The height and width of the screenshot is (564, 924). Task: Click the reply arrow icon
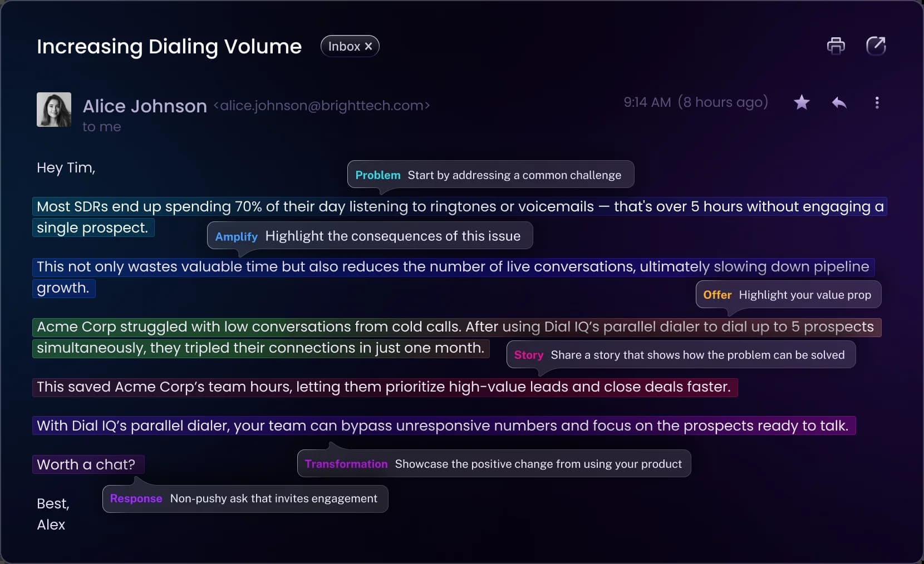coord(839,102)
